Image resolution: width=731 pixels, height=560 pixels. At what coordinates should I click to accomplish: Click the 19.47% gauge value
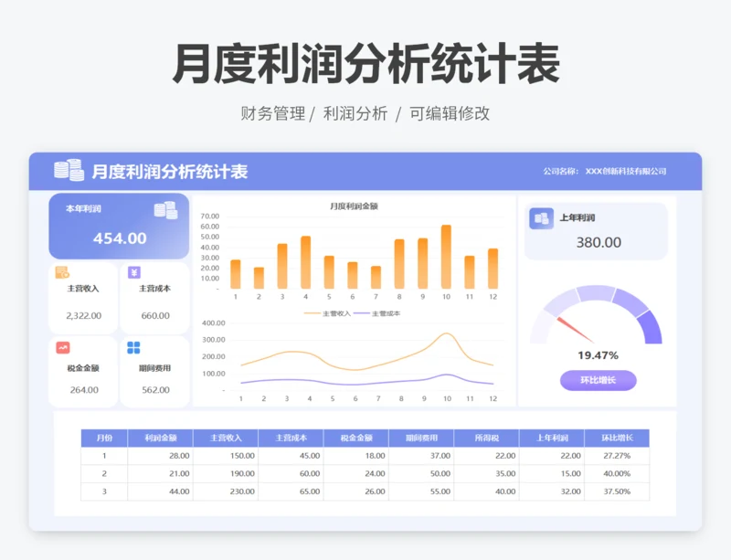[598, 355]
